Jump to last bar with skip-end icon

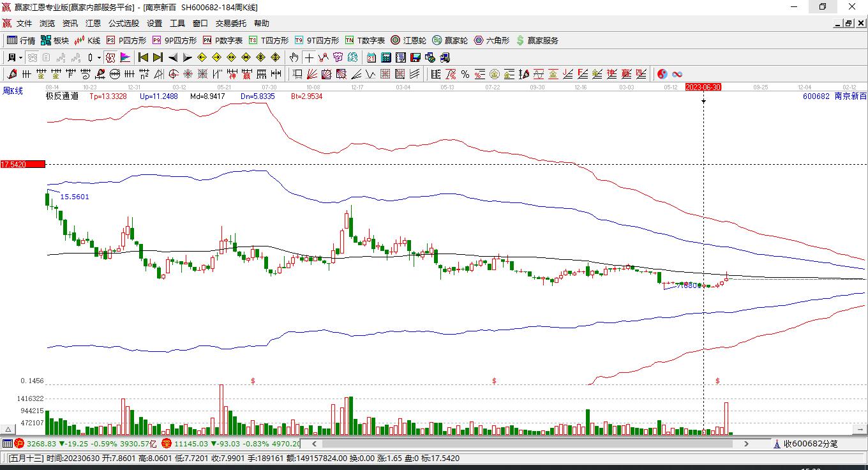[x=158, y=57]
